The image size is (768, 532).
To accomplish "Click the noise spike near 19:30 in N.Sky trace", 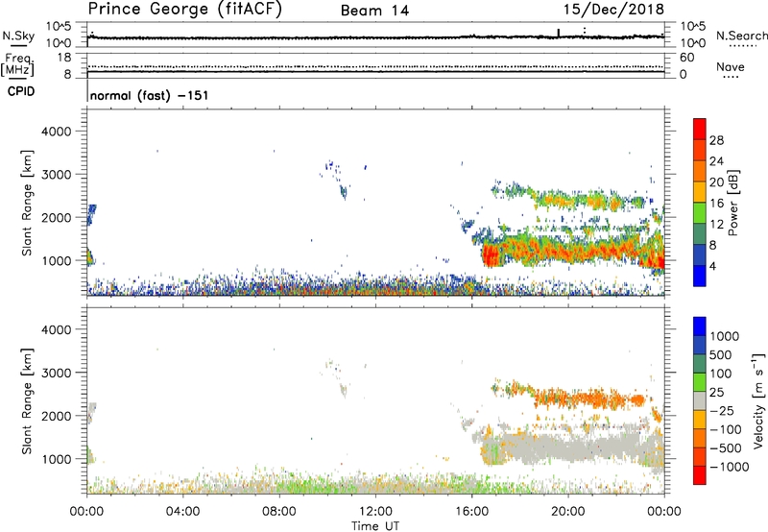I will click(559, 33).
